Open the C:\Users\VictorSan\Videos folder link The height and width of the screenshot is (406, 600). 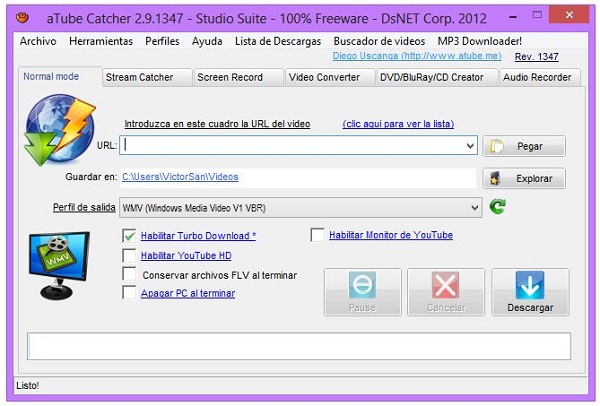(x=180, y=177)
